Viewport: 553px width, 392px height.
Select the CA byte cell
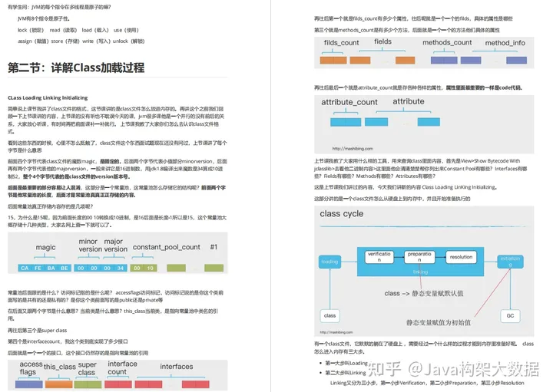click(x=25, y=268)
